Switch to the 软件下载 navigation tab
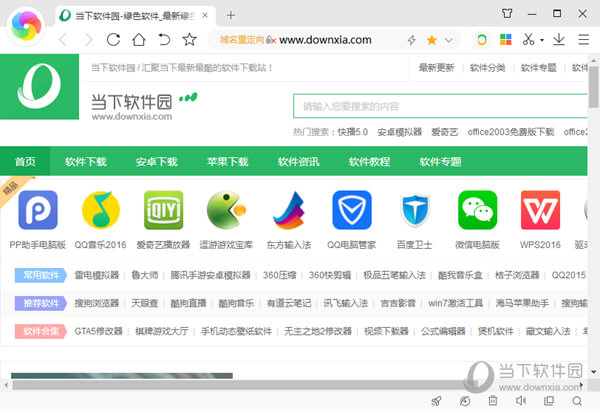This screenshot has height=409, width=600. 86,161
